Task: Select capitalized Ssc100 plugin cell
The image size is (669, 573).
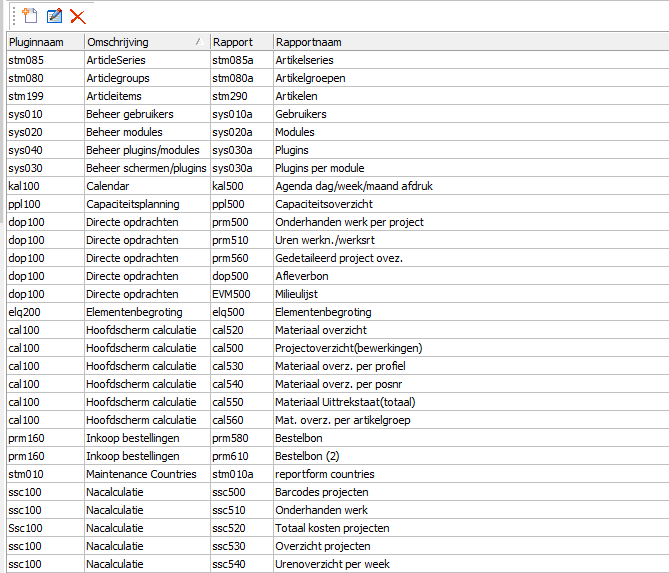Action: (x=46, y=528)
